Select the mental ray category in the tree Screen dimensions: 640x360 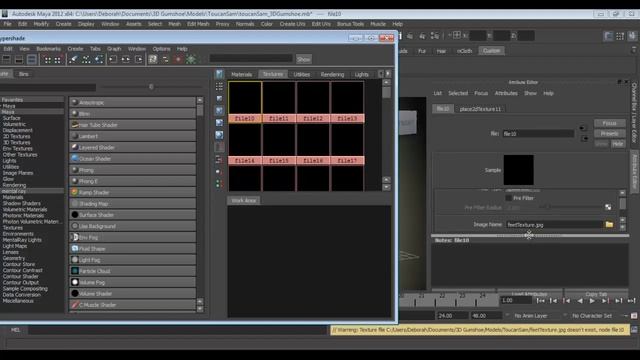(x=14, y=191)
